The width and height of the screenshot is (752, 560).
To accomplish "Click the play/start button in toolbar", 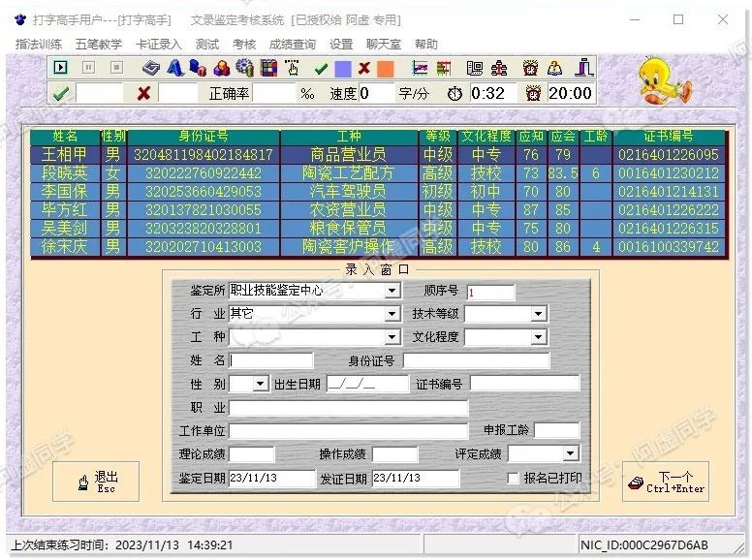I will [x=60, y=67].
